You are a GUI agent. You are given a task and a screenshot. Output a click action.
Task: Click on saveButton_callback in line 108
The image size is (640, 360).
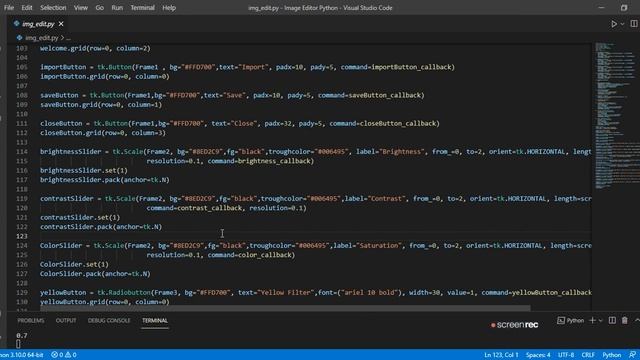click(x=383, y=95)
